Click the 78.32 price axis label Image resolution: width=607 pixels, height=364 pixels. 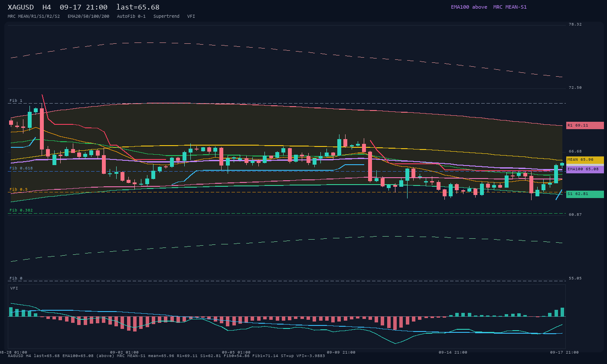(x=575, y=24)
